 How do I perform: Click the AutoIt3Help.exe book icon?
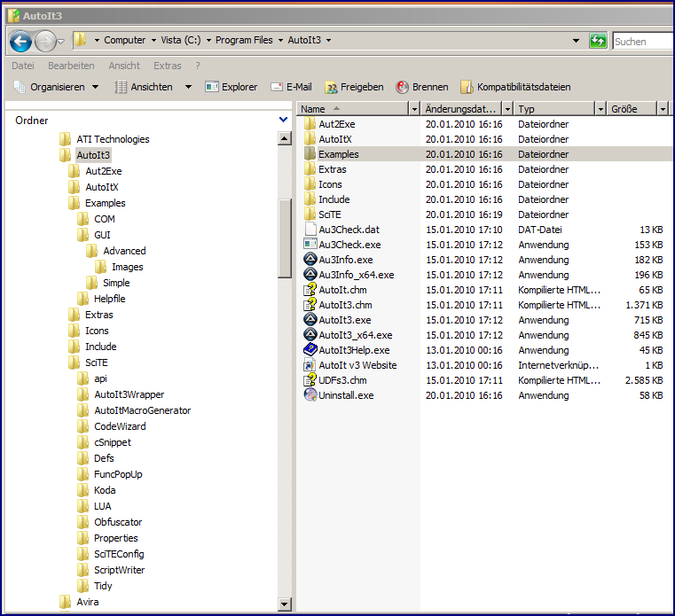(310, 350)
